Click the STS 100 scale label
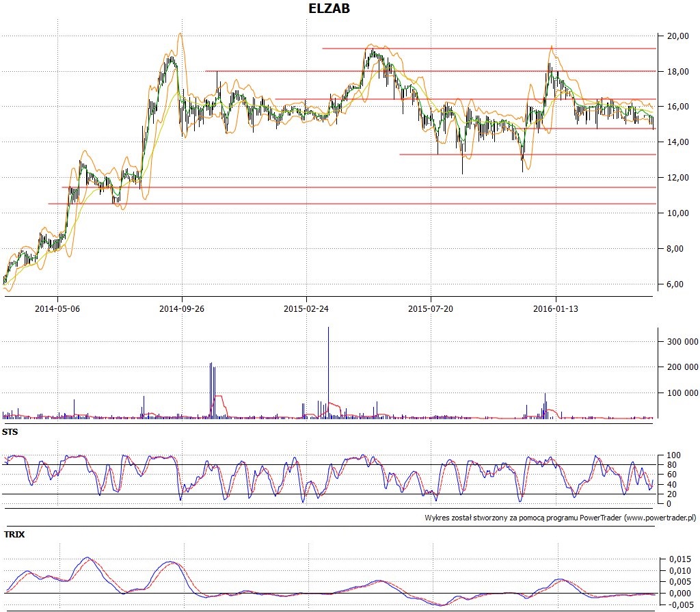The image size is (700, 612). coord(673,455)
